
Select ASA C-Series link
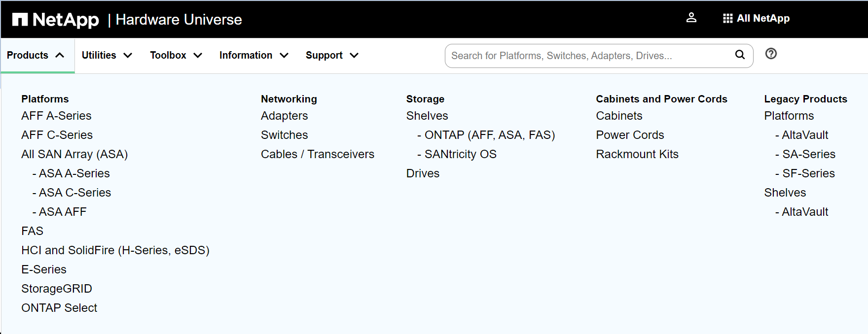tap(74, 193)
